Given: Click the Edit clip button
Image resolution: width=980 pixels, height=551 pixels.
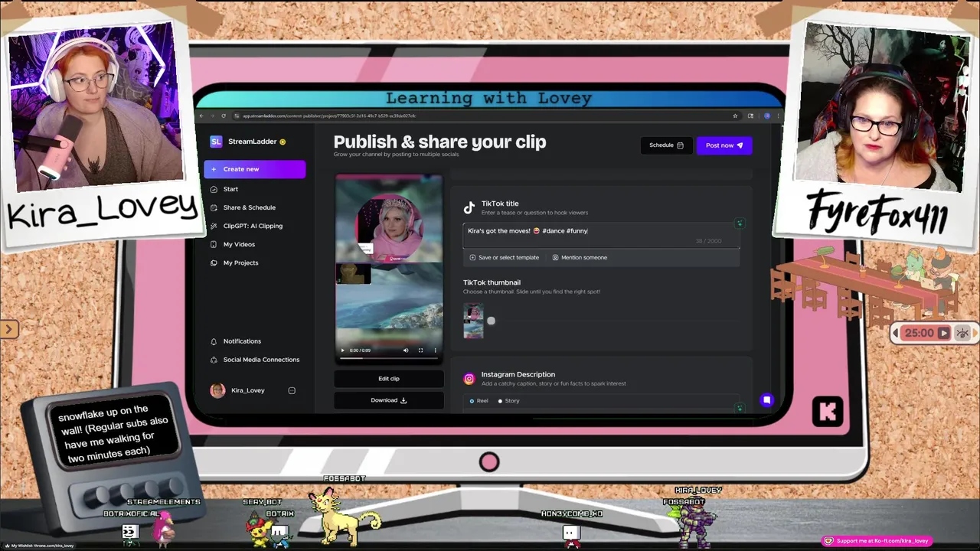Looking at the screenshot, I should [x=389, y=379].
